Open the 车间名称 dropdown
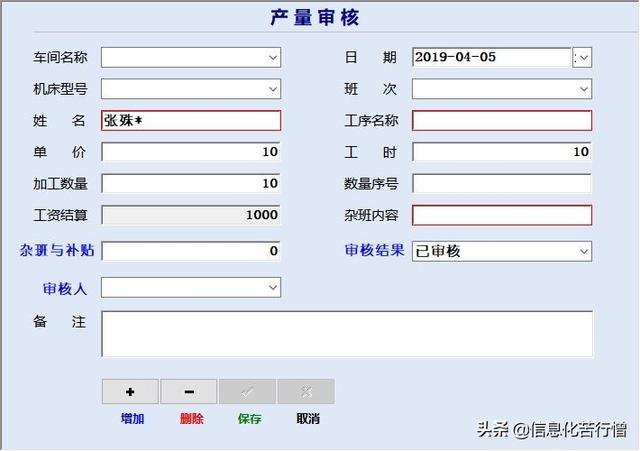Screen dimensions: 640x451 tap(273, 58)
